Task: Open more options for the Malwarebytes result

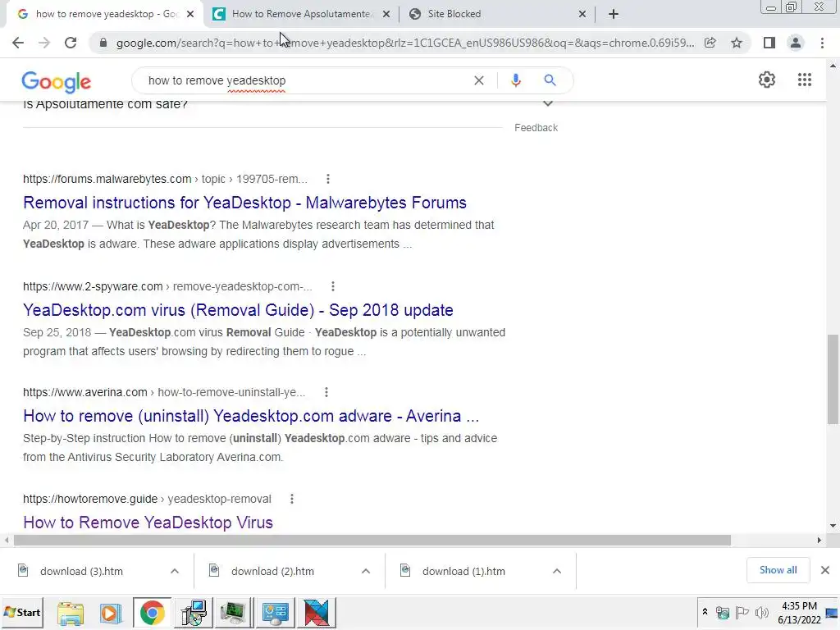Action: pyautogui.click(x=328, y=179)
